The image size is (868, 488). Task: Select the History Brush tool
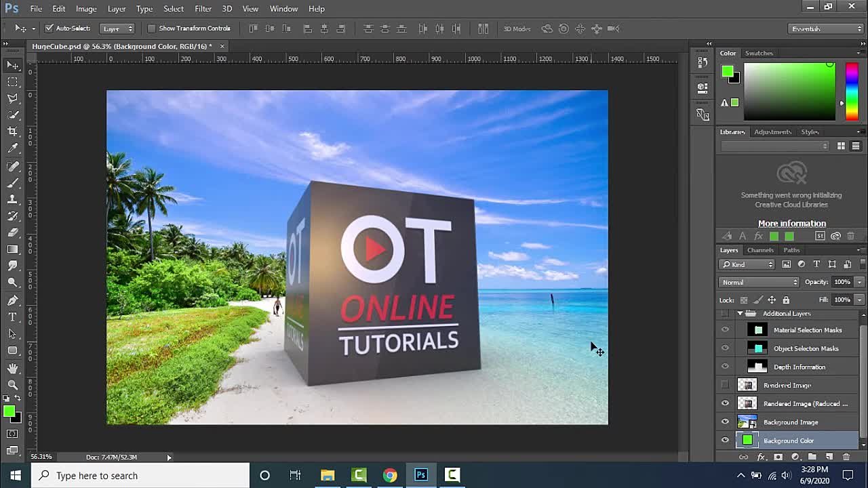pyautogui.click(x=13, y=216)
